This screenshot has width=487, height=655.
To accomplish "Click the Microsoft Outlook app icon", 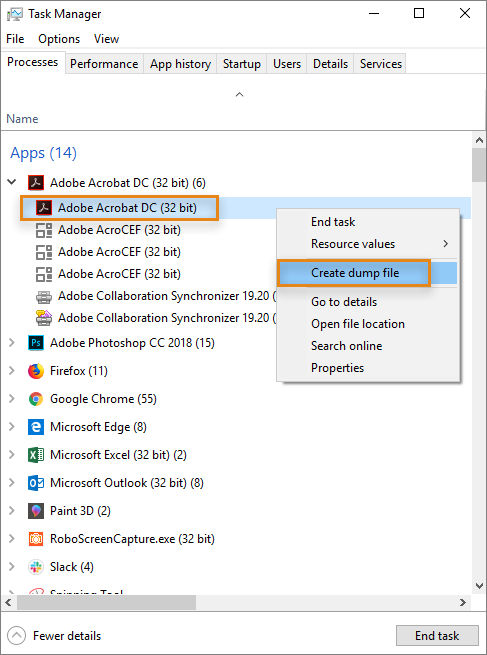I will [x=36, y=483].
